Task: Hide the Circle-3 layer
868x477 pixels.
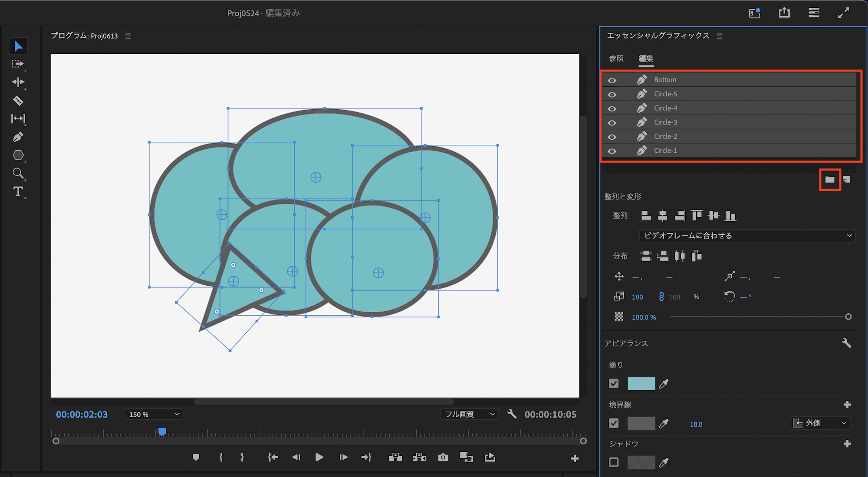Action: [x=612, y=123]
